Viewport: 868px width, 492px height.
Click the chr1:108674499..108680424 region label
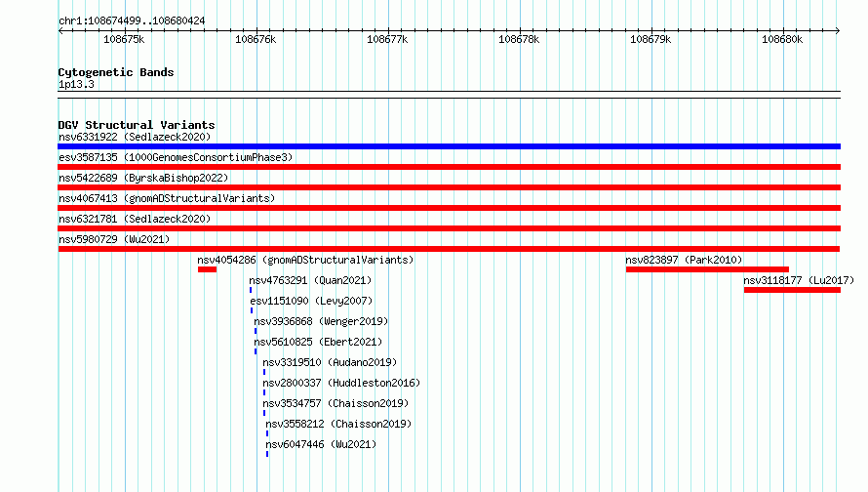tap(132, 21)
